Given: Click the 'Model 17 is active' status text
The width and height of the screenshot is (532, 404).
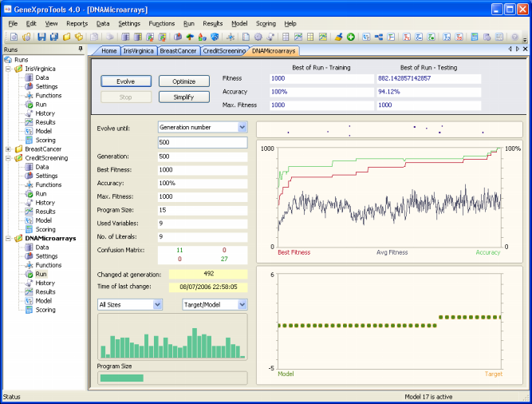Looking at the screenshot, I should (428, 397).
